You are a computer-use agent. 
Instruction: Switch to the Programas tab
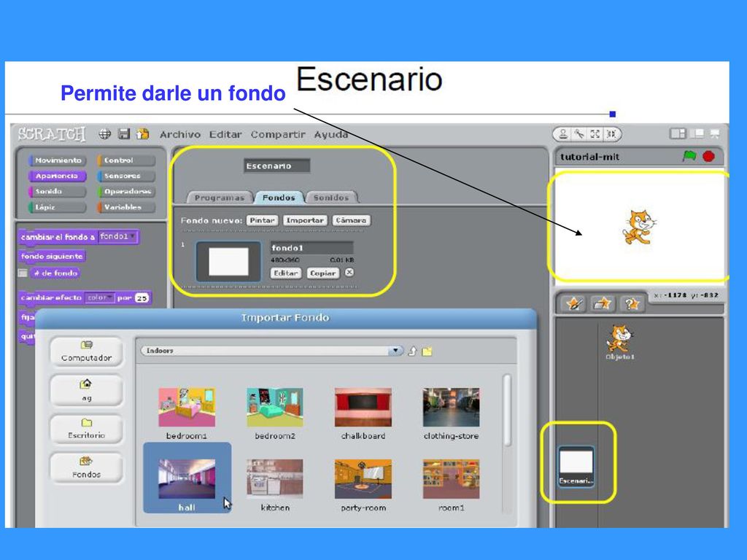219,197
